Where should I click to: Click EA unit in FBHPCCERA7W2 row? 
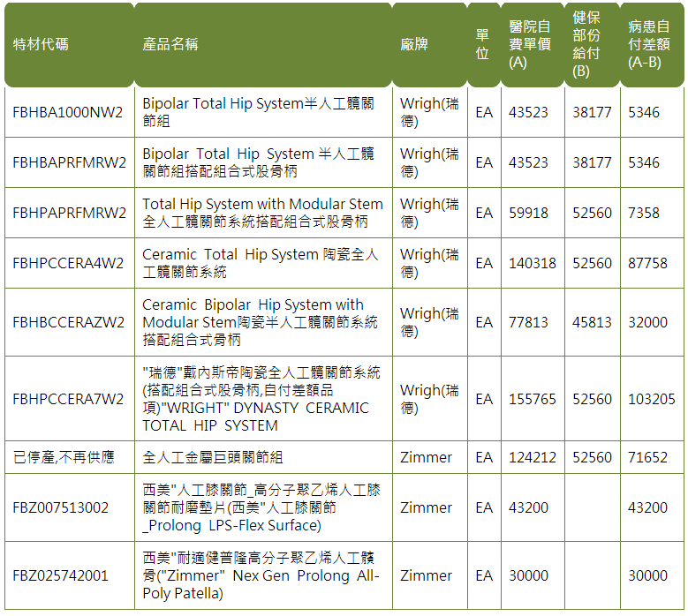pyautogui.click(x=484, y=399)
